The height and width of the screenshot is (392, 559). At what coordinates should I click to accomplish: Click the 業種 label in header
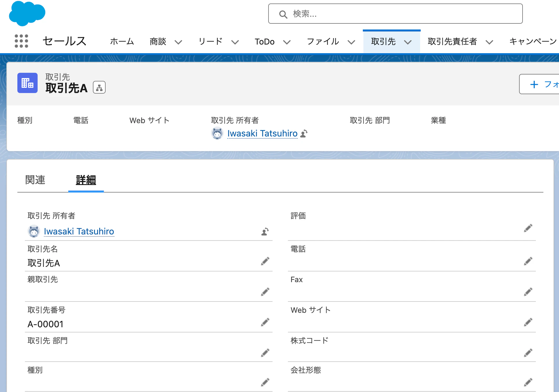click(x=438, y=120)
